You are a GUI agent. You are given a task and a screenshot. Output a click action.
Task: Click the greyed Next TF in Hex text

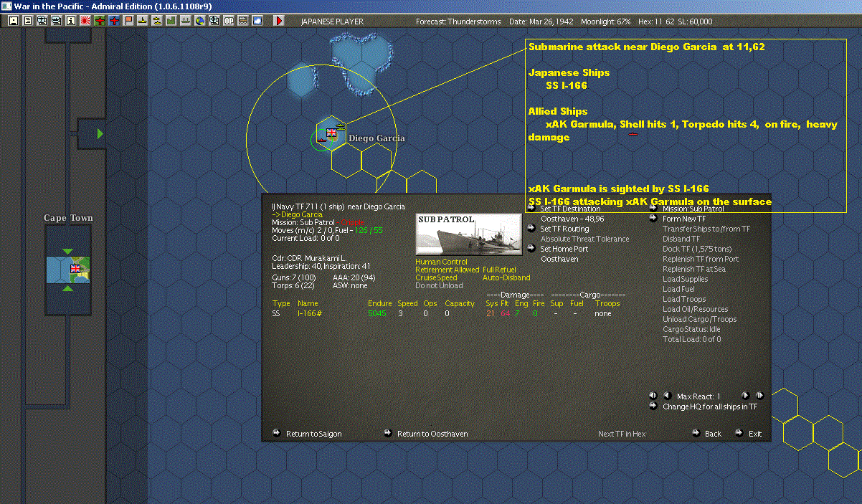622,434
